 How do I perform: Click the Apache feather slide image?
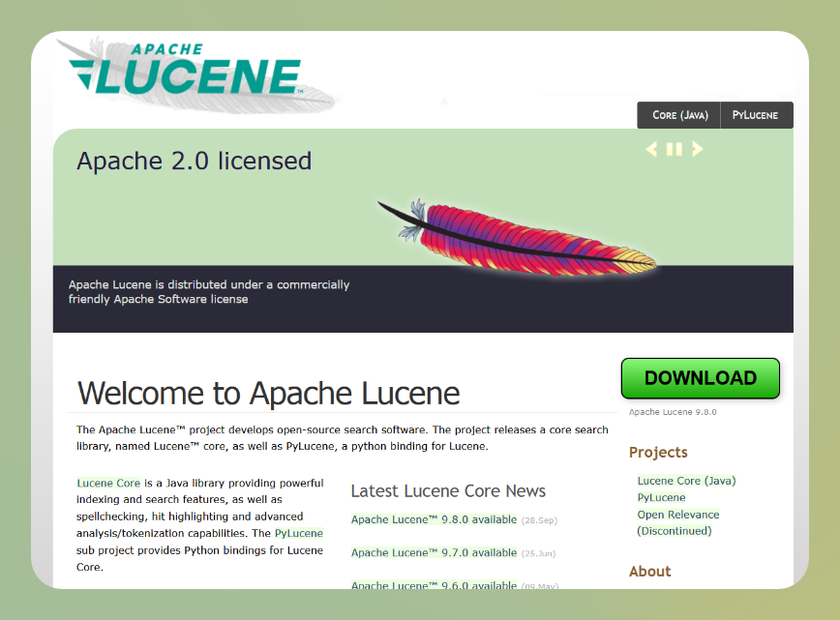click(x=517, y=237)
